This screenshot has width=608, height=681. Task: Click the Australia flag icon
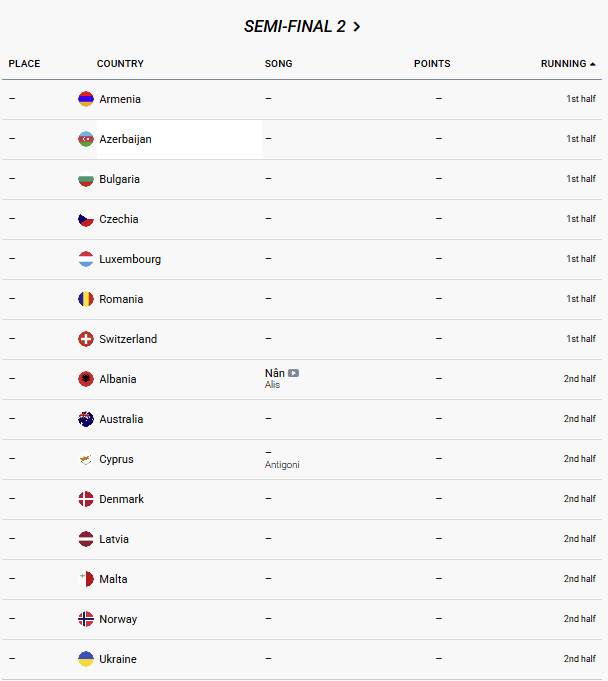(x=86, y=419)
